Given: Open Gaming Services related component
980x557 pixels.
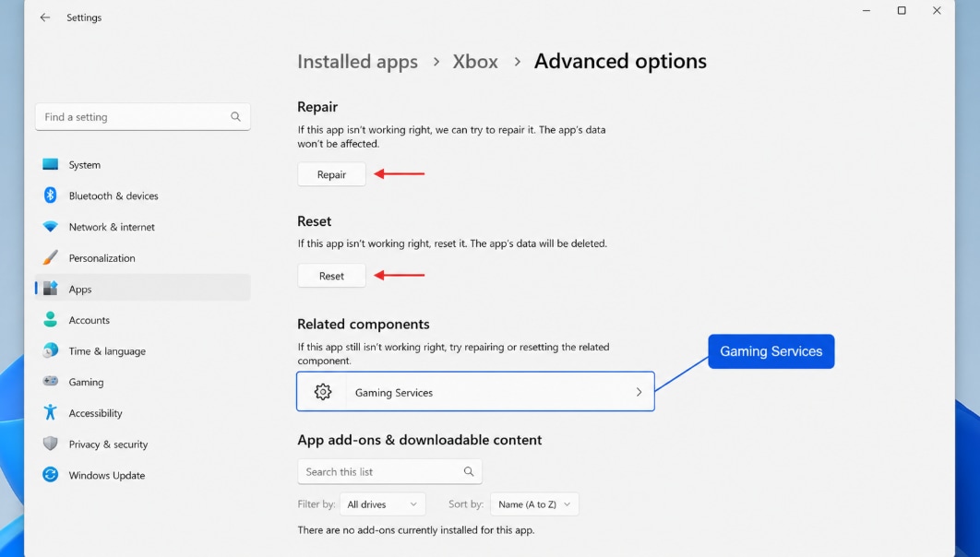Looking at the screenshot, I should click(x=475, y=392).
